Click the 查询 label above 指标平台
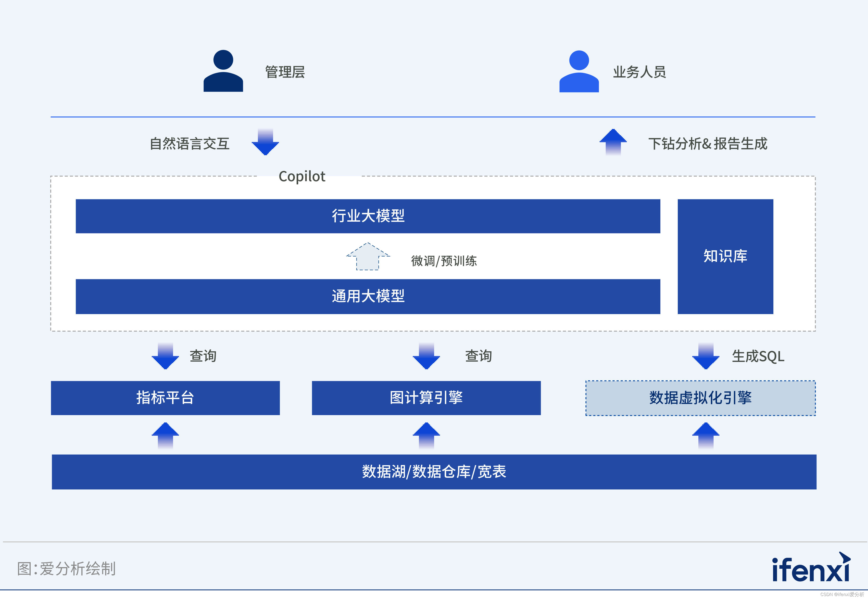 click(203, 356)
